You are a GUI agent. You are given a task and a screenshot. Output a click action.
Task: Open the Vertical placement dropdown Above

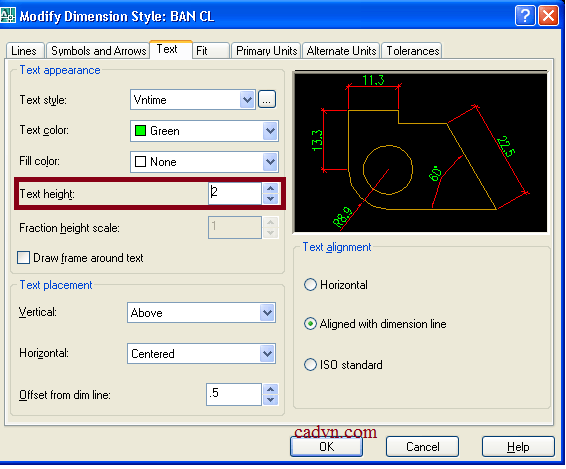(x=201, y=313)
